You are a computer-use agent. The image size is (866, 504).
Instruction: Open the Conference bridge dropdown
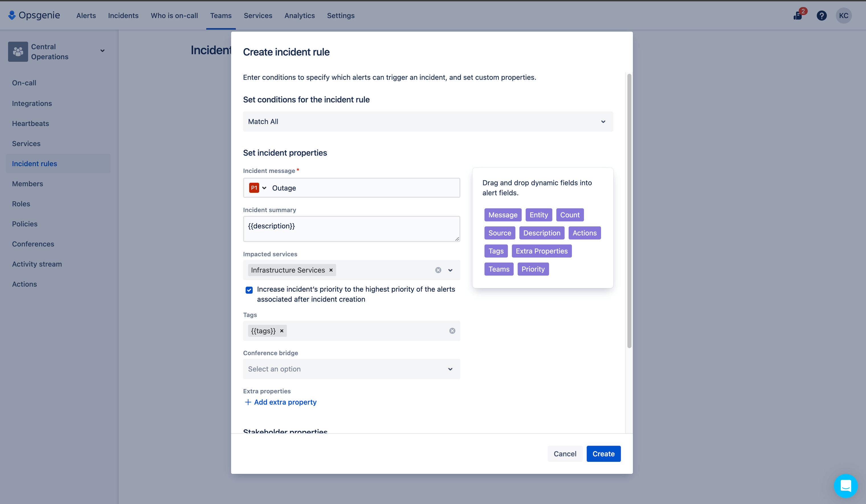point(351,368)
